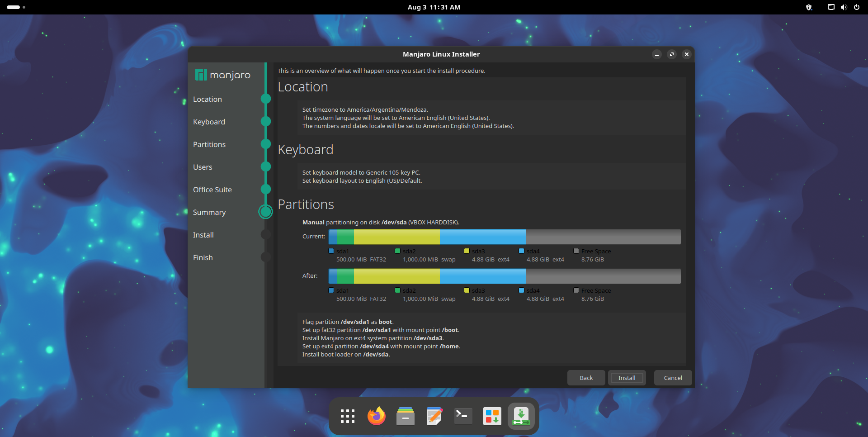Screen dimensions: 868x437
Task: Click the timezone America/Argentina/Mendoza line
Action: pyautogui.click(x=365, y=109)
